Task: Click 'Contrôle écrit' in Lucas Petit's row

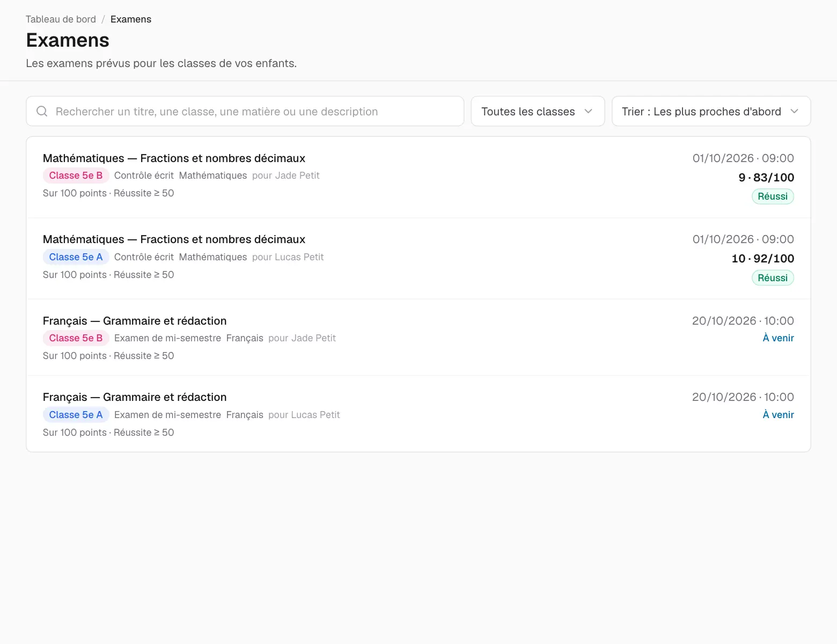Action: 144,257
